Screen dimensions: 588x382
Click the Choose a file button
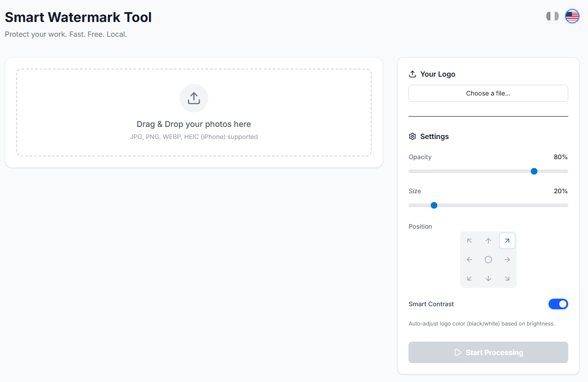pyautogui.click(x=488, y=93)
